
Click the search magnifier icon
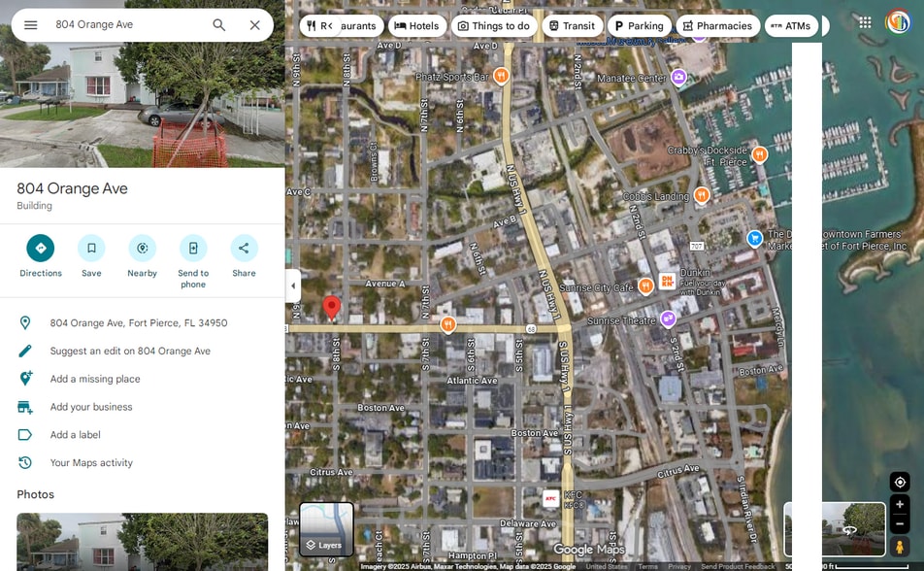point(219,25)
